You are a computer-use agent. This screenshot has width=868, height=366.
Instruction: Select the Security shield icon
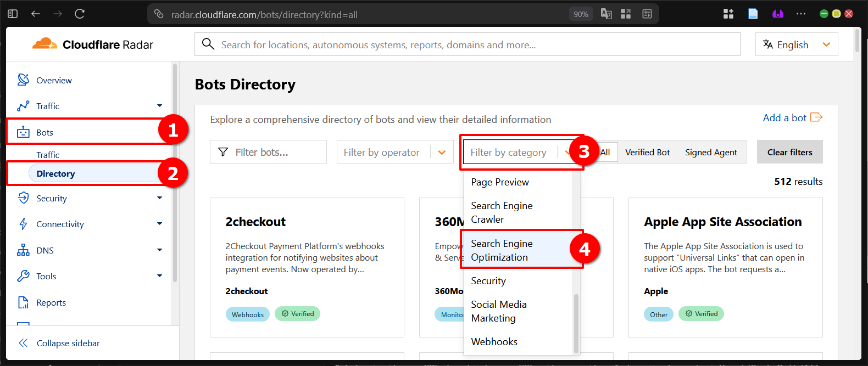(23, 198)
